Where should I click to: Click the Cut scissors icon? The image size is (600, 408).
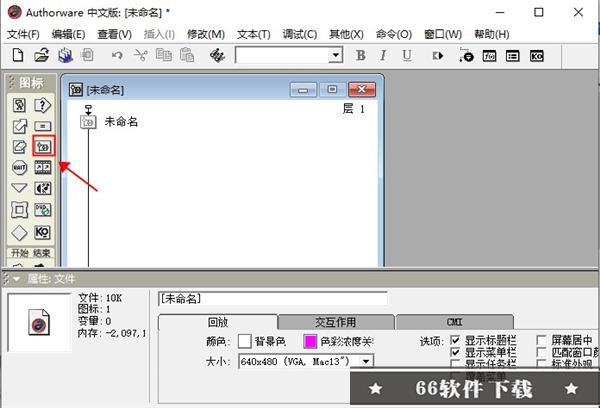click(140, 56)
